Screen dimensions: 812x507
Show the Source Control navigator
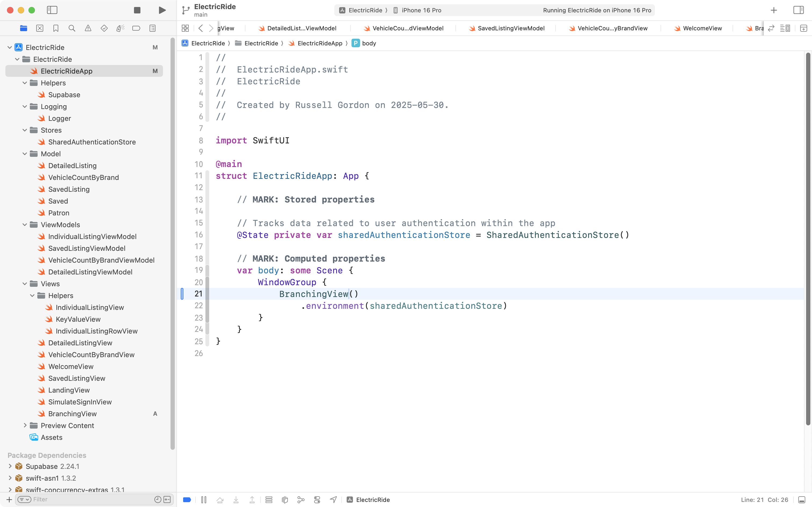[39, 28]
